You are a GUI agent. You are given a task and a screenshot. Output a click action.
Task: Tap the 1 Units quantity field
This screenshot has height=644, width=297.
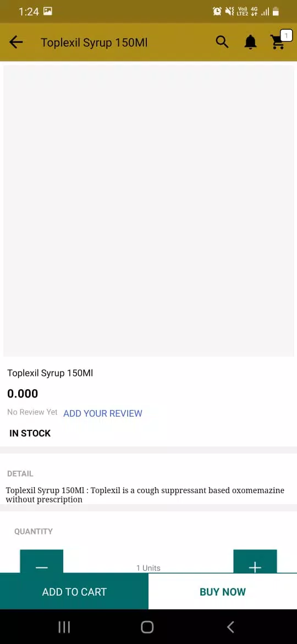[x=148, y=567]
